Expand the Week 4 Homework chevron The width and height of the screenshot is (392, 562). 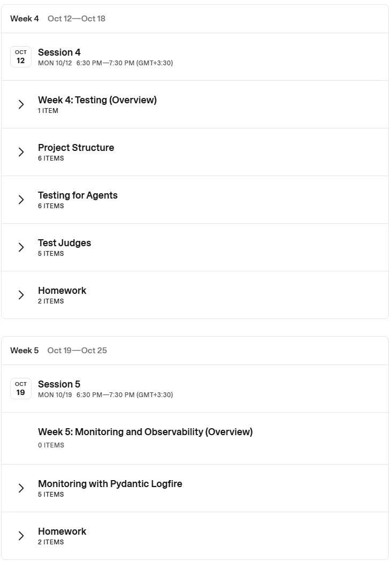21,295
